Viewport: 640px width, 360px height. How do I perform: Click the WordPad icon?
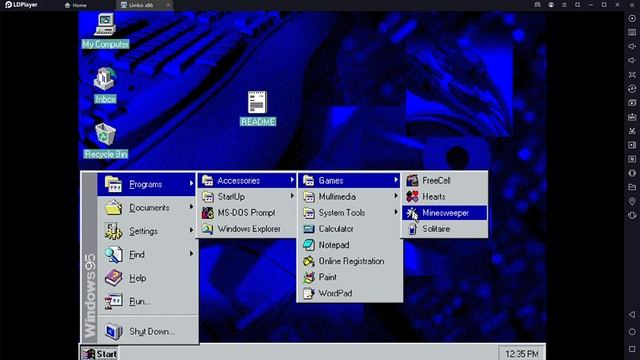coord(309,293)
